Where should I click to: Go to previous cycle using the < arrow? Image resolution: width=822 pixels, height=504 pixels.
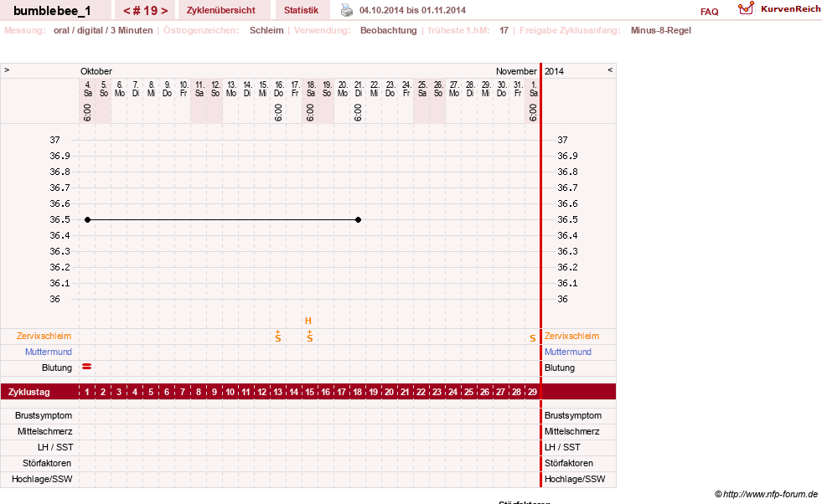tap(127, 11)
